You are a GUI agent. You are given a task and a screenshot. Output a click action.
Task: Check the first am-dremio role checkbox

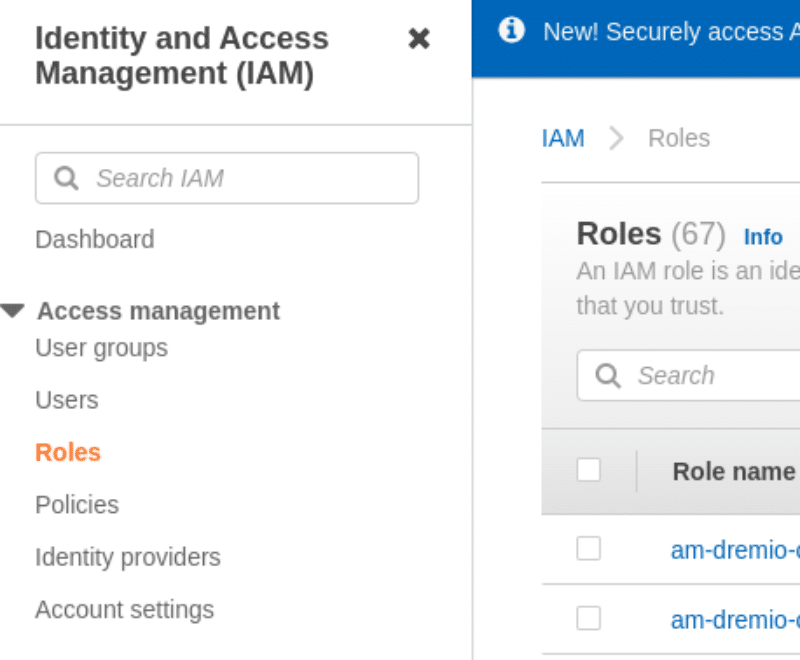tap(588, 548)
